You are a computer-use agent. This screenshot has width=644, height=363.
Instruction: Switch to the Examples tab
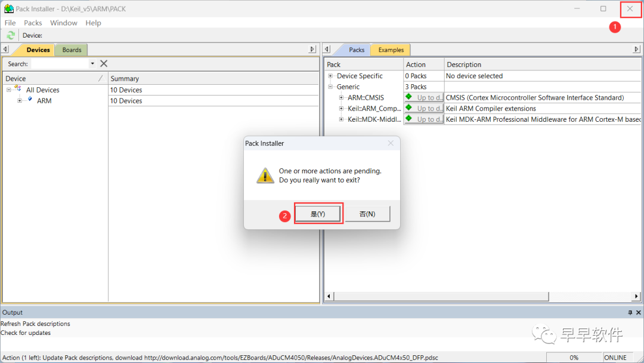[390, 50]
